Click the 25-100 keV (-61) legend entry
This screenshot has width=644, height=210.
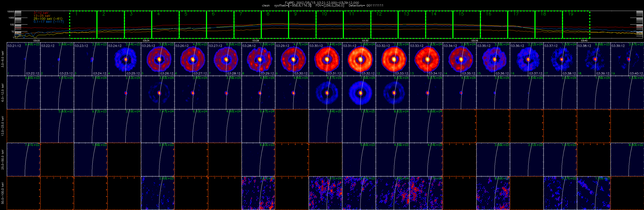click(48, 19)
